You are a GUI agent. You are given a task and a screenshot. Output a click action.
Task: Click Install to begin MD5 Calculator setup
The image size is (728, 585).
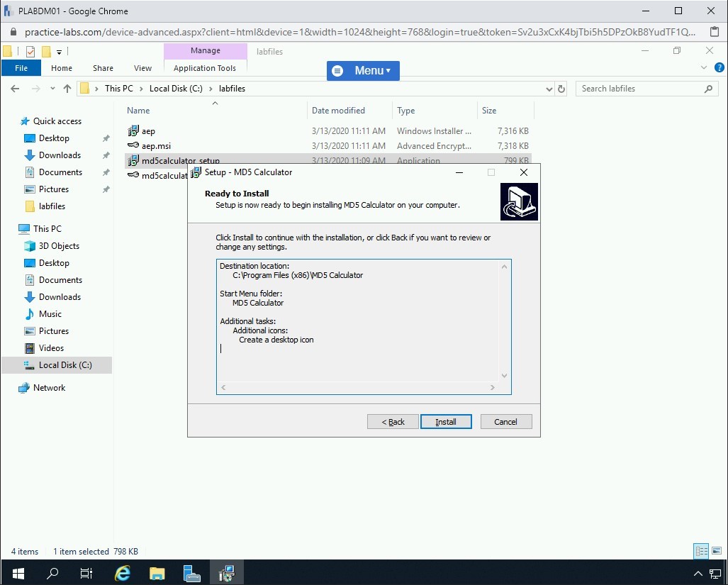pyautogui.click(x=445, y=422)
